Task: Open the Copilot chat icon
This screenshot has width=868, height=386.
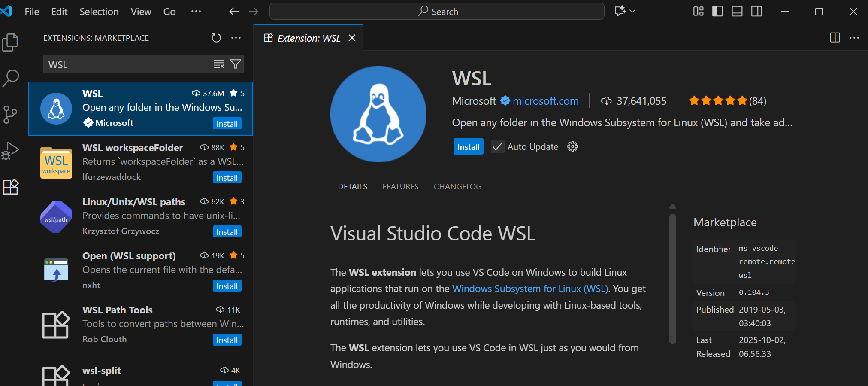Action: click(x=620, y=12)
